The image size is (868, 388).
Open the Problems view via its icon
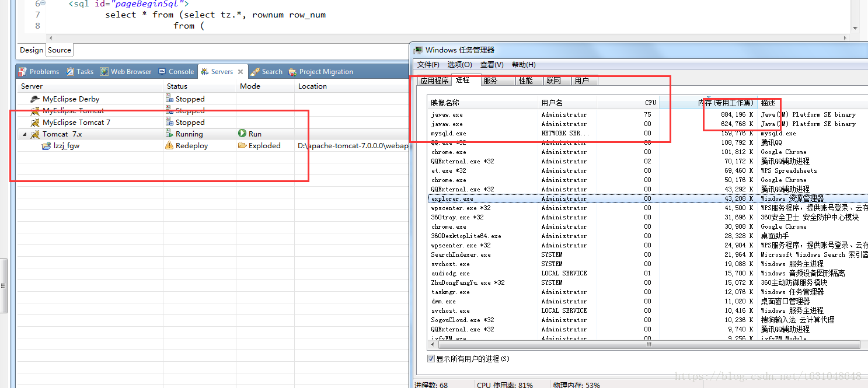[23, 72]
